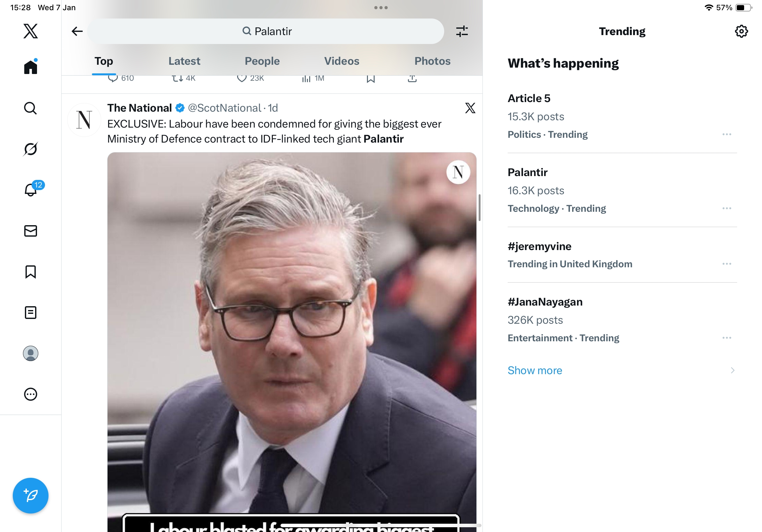
Task: Like the post with 23K likes
Action: pyautogui.click(x=242, y=78)
